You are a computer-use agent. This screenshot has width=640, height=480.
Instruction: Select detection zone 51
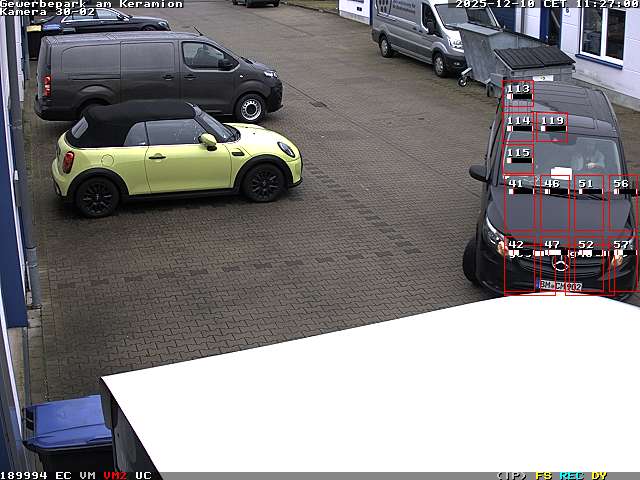point(588,205)
